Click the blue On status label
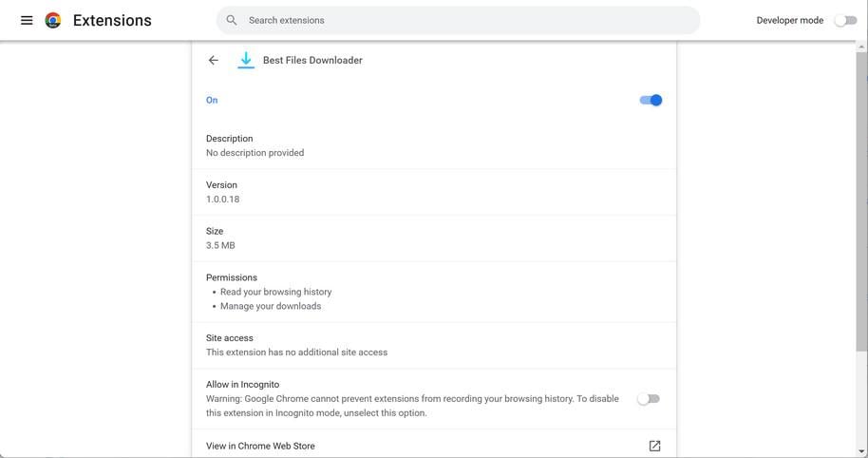Screen dimensions: 868x458 (212, 100)
